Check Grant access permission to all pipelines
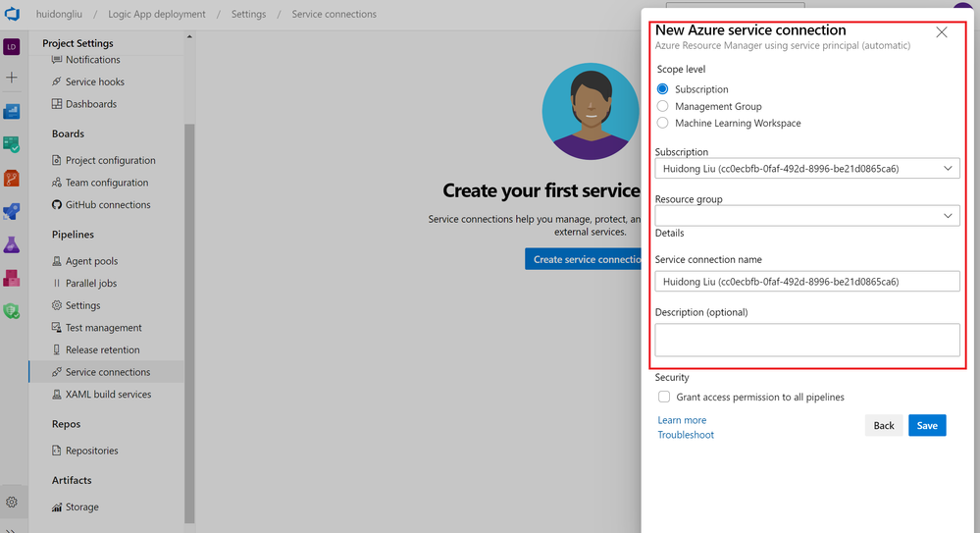This screenshot has width=980, height=533. tap(664, 397)
